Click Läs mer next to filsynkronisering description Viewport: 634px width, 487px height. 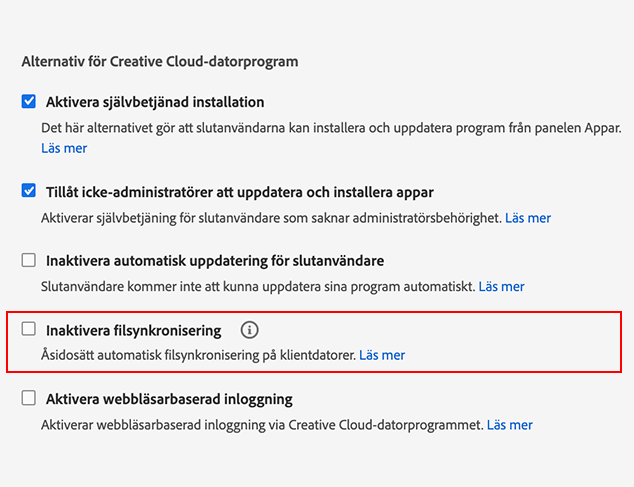click(382, 355)
